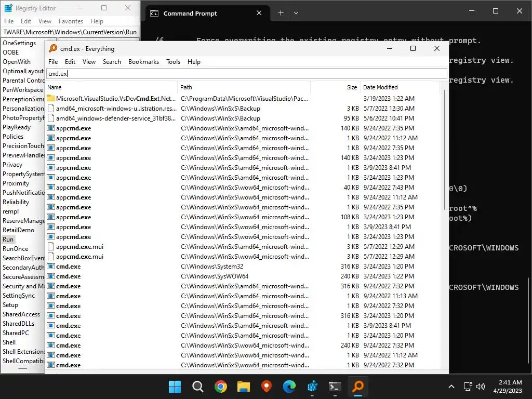The width and height of the screenshot is (532, 399).
Task: Select the OOBE registry key
Action: click(11, 52)
